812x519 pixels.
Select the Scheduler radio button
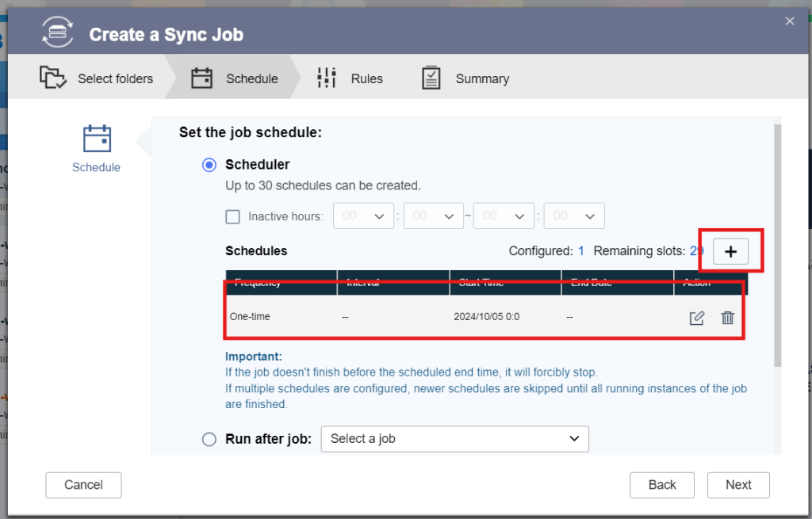click(209, 165)
